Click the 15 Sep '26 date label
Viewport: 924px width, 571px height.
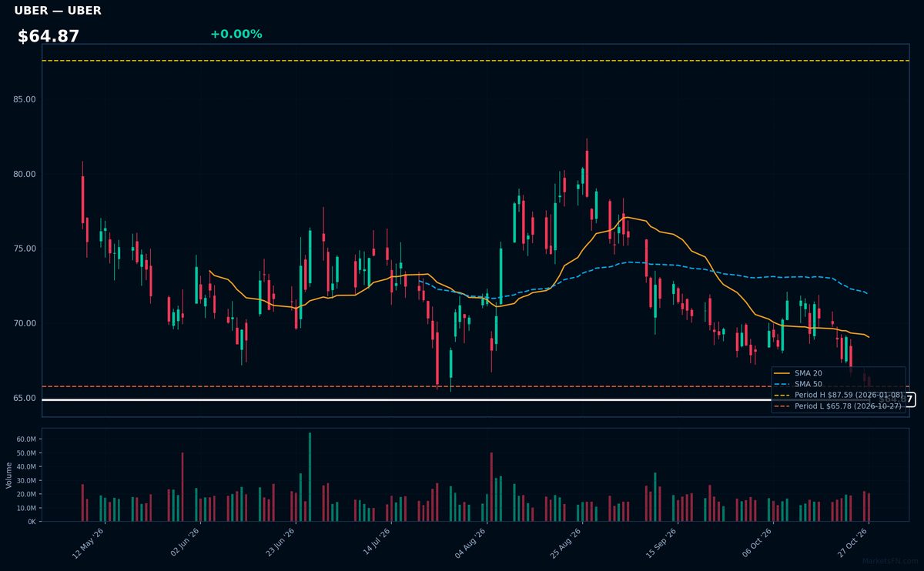point(661,543)
